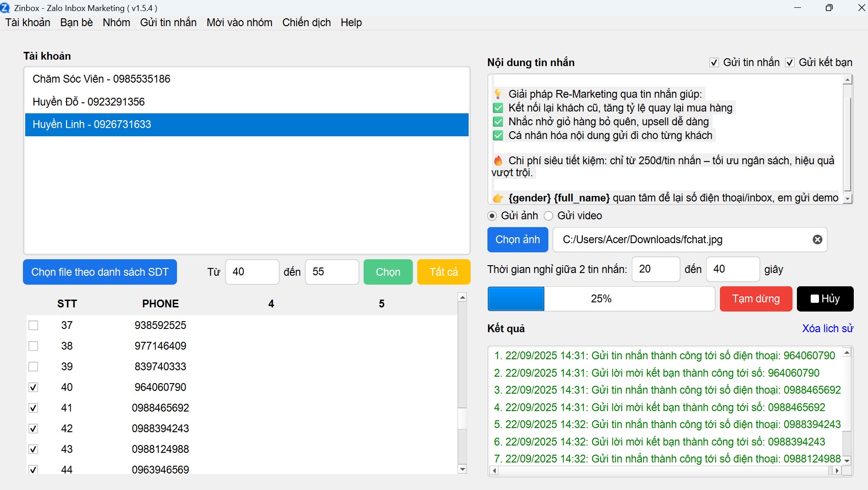868x490 pixels.
Task: Open the Tài khoản menu
Action: [28, 22]
